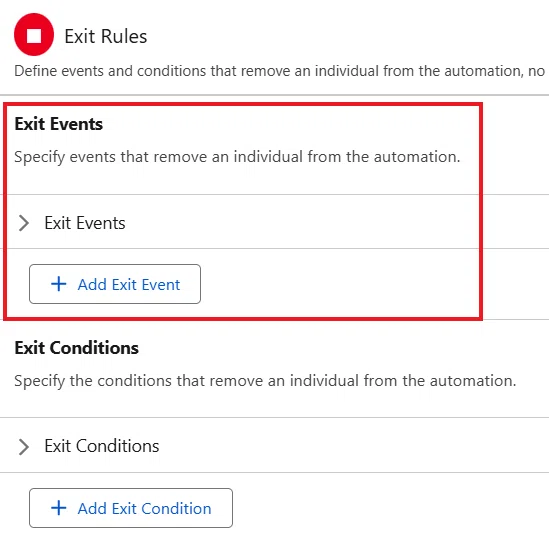The width and height of the screenshot is (549, 557).
Task: Expand the Exit Events chevron arrow
Action: (23, 223)
